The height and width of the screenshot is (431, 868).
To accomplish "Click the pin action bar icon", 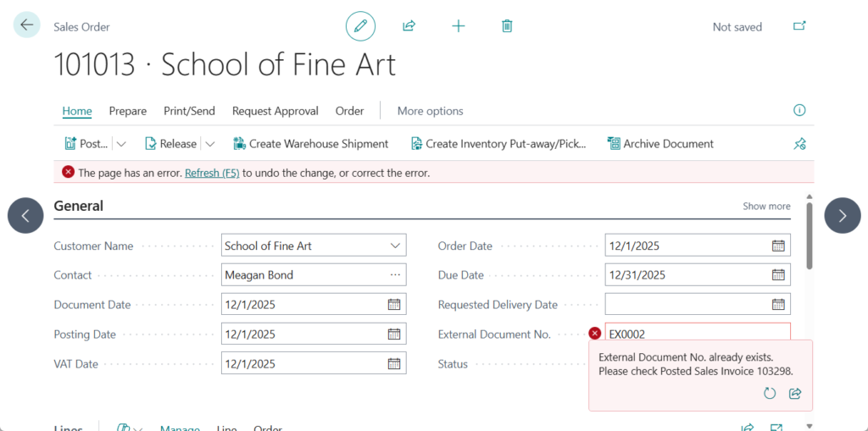I will (799, 144).
